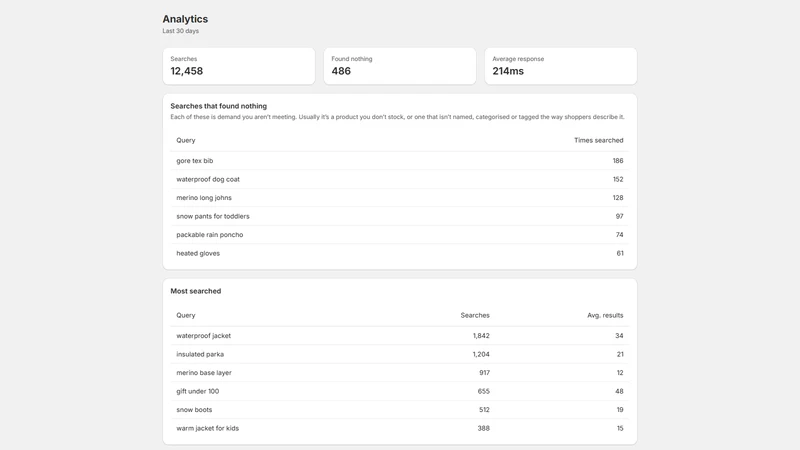Click the 74 count for packable rain poncho

tap(619, 235)
